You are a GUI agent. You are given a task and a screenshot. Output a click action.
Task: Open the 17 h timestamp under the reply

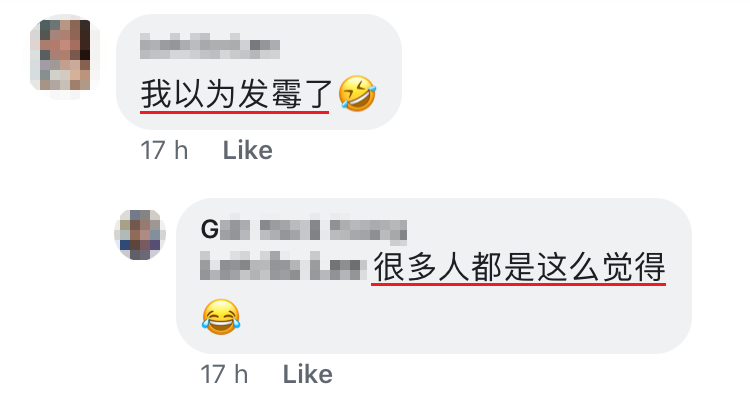pyautogui.click(x=224, y=374)
